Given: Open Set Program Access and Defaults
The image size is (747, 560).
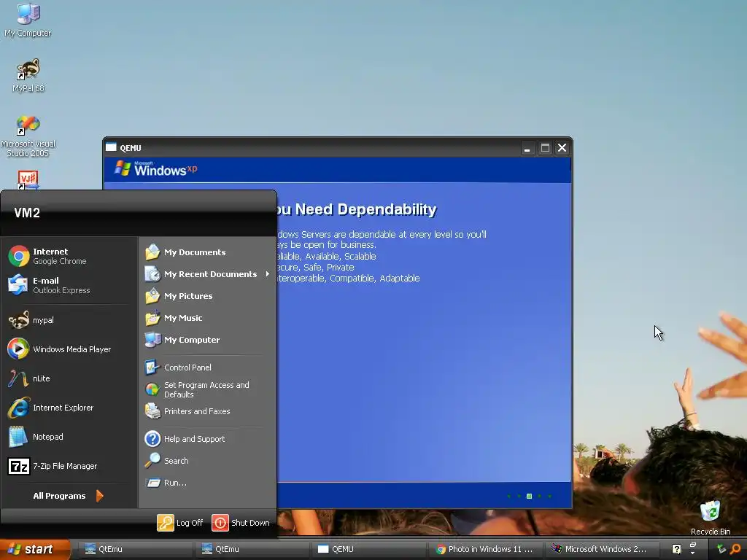Looking at the screenshot, I should point(208,389).
